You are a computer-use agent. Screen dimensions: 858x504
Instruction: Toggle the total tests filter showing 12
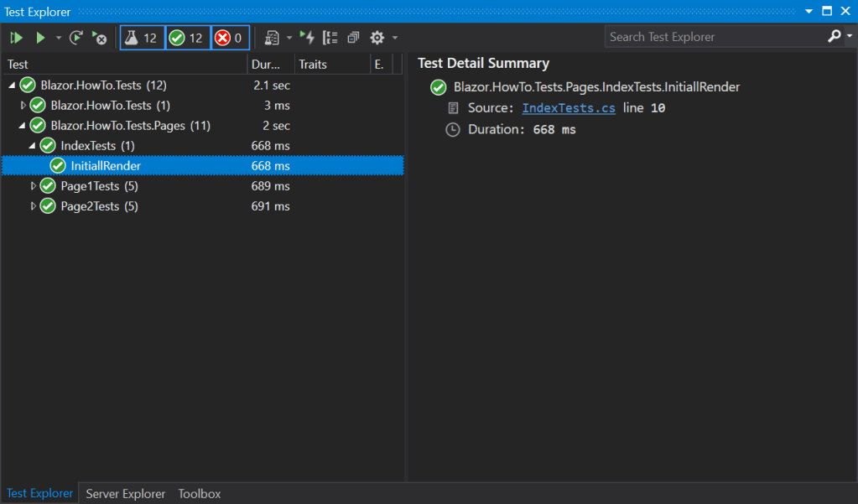point(142,38)
